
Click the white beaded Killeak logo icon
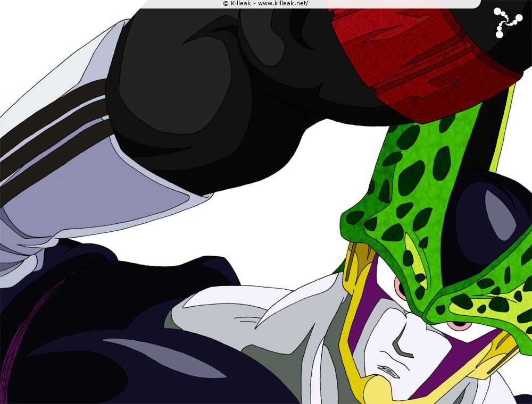click(x=508, y=23)
